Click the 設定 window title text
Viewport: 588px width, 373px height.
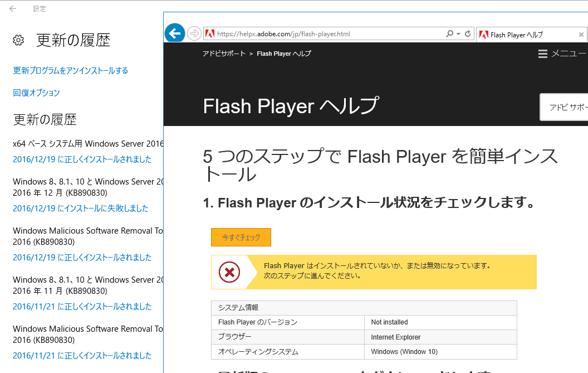pyautogui.click(x=40, y=8)
